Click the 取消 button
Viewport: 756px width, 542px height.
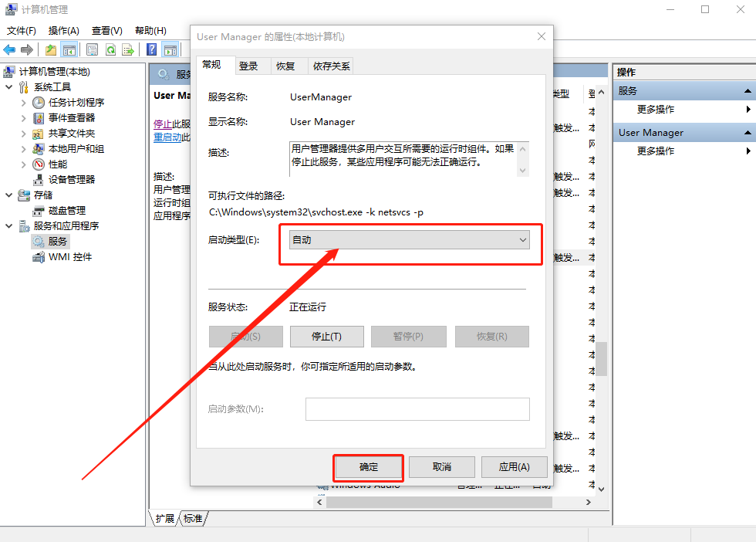point(441,467)
